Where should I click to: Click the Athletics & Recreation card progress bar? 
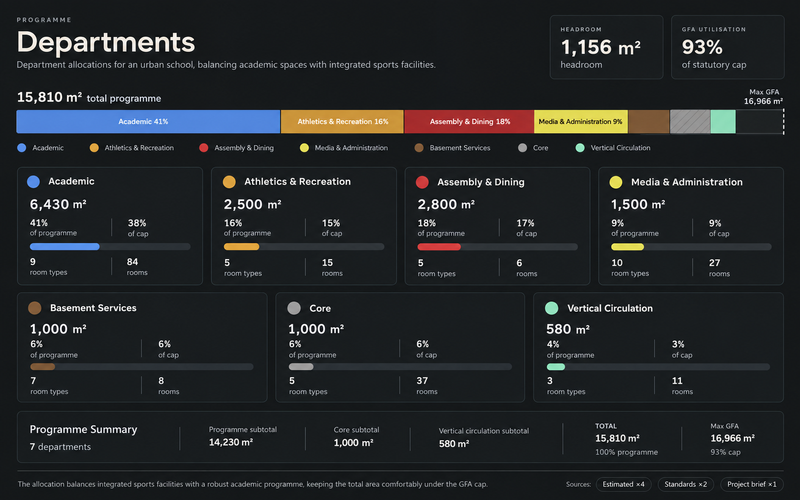pos(304,246)
